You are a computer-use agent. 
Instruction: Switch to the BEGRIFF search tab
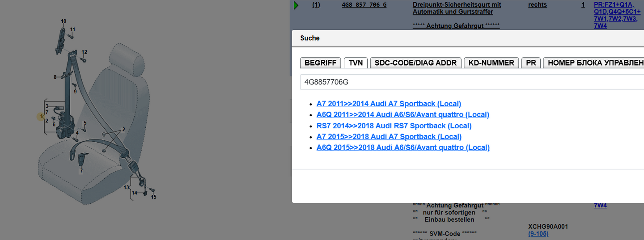pyautogui.click(x=320, y=63)
